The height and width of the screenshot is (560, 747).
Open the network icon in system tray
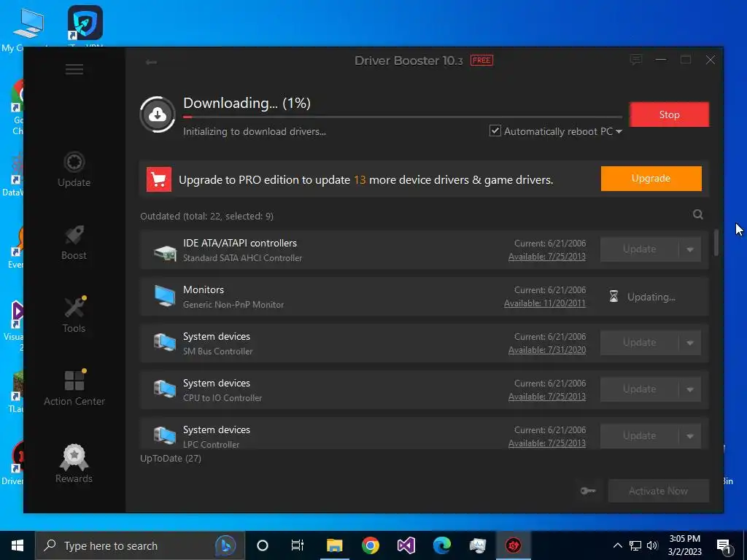click(x=635, y=545)
